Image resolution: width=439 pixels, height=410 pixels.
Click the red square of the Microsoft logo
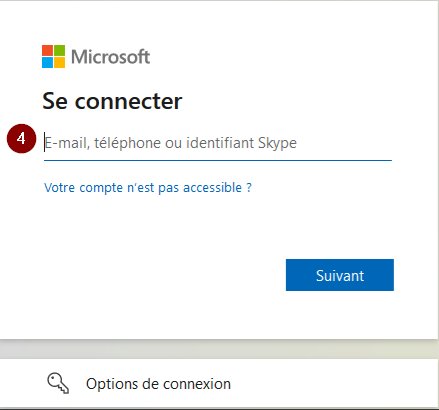47,50
